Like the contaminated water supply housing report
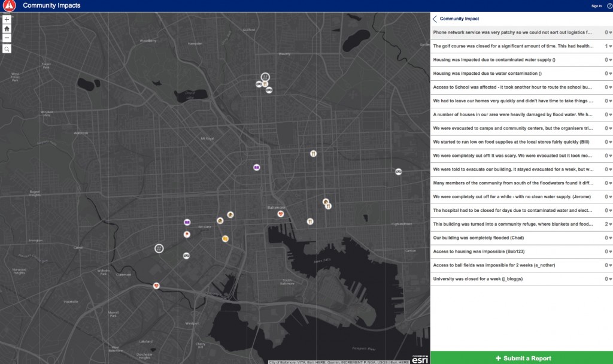The width and height of the screenshot is (613, 364). click(x=610, y=60)
